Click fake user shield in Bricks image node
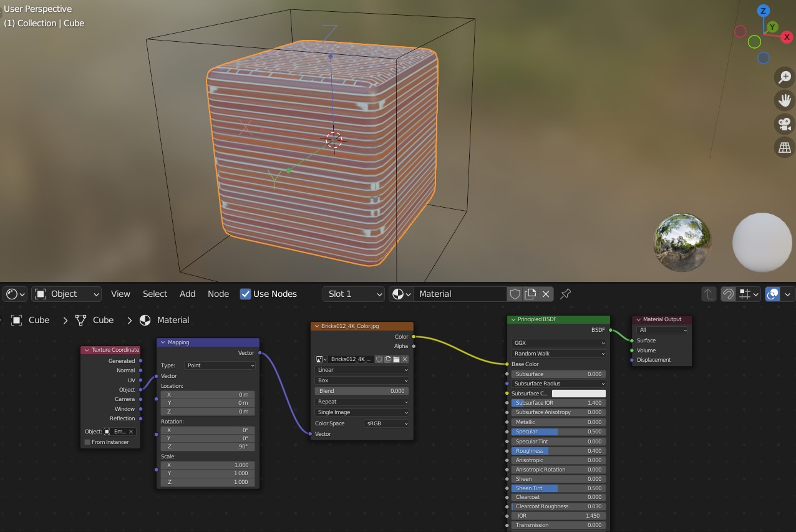Image resolution: width=796 pixels, height=532 pixels. 379,359
